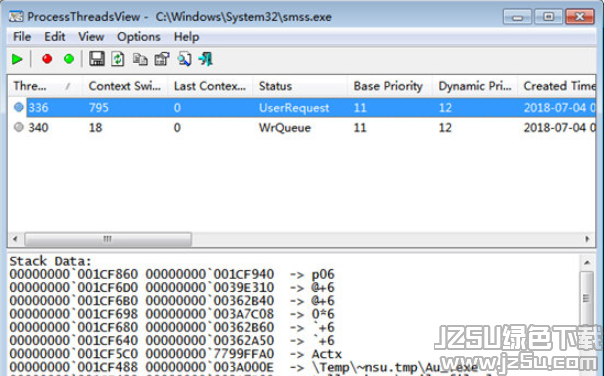Click the stack data scrollbar up arrow

(587, 262)
